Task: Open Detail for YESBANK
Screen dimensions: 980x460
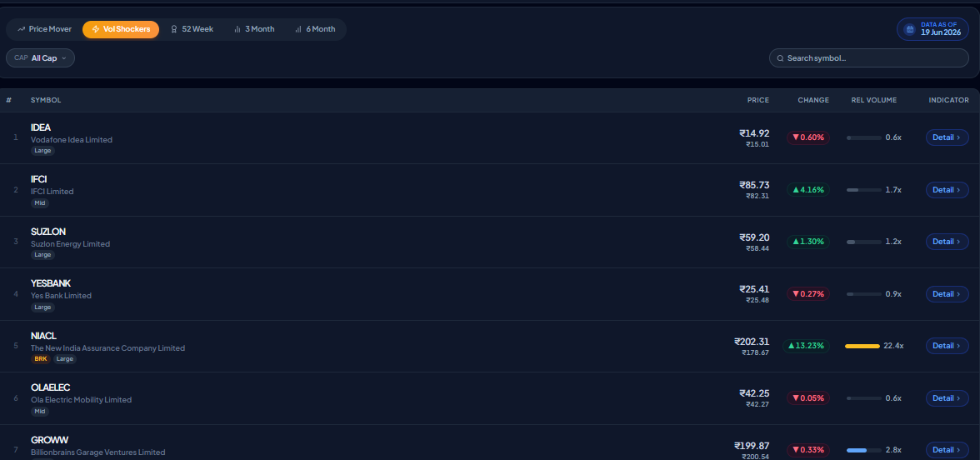Action: [947, 293]
